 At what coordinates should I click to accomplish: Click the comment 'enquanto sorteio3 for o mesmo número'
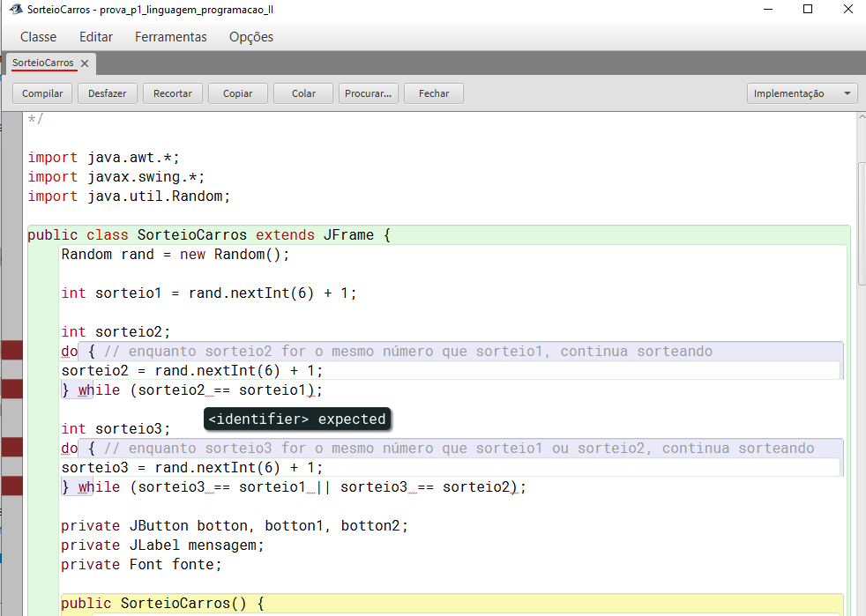coord(459,449)
